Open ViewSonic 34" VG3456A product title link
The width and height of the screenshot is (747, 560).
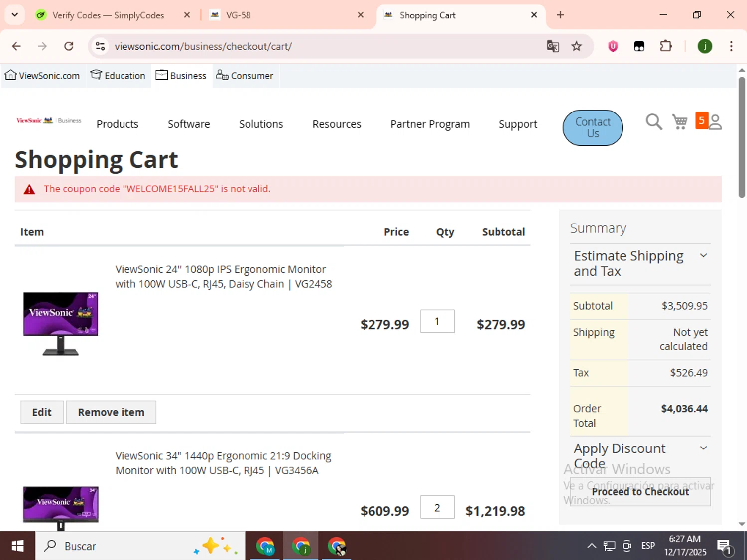[x=224, y=463]
